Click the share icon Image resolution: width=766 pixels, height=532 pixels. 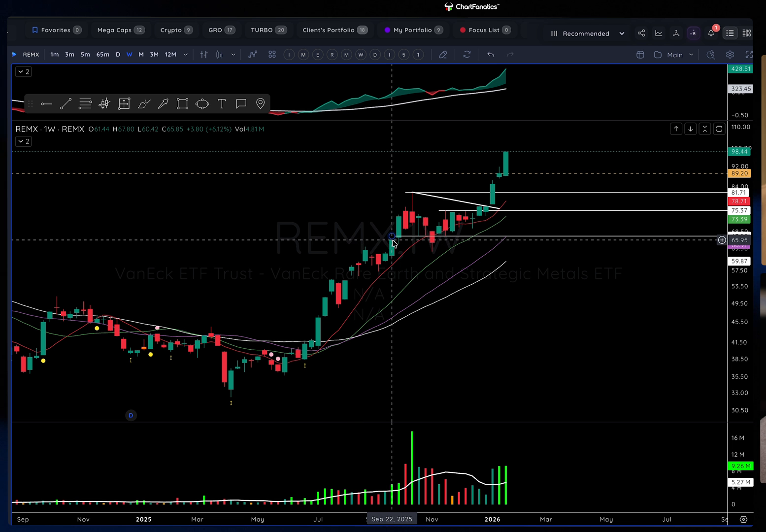tap(641, 33)
